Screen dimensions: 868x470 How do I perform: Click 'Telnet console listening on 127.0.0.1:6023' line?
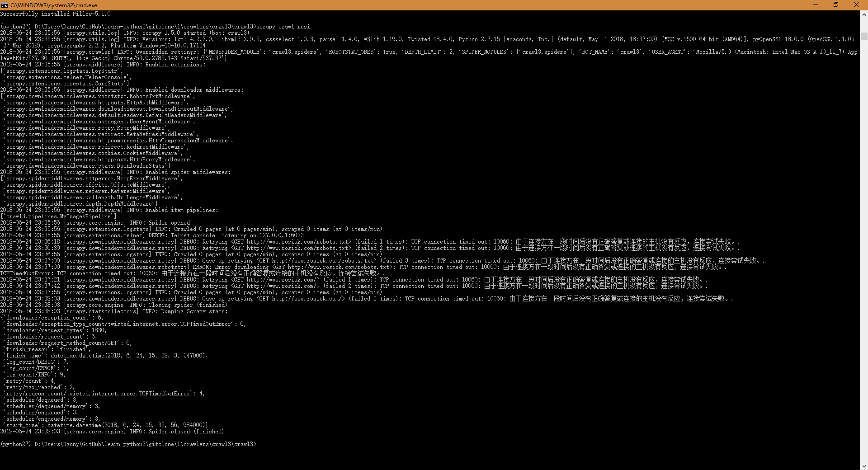(152, 235)
